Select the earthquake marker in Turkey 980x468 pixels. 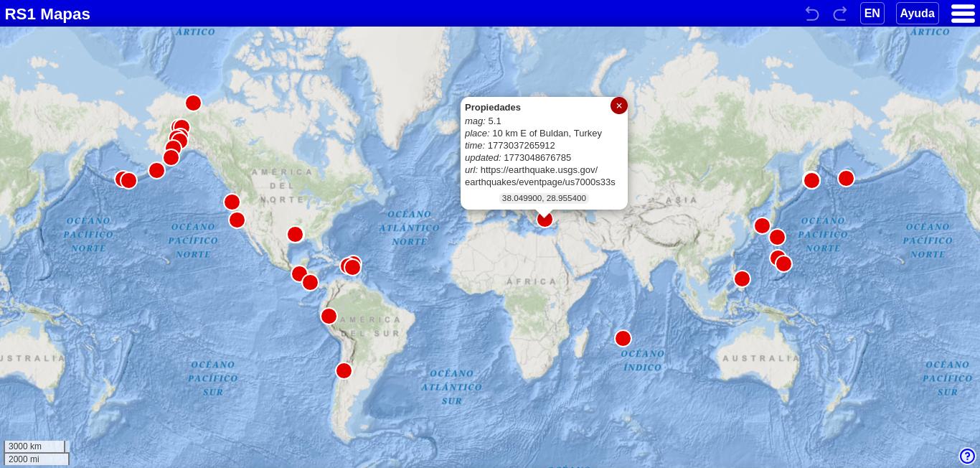[545, 220]
